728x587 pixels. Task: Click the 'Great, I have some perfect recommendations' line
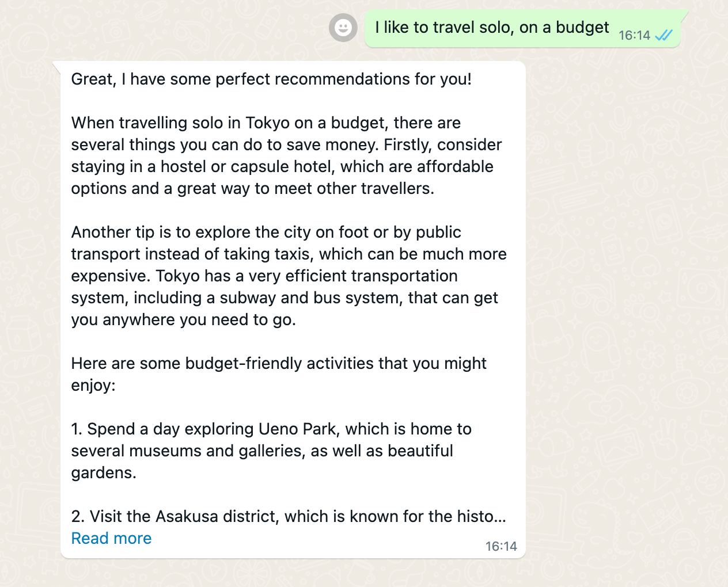(x=271, y=79)
